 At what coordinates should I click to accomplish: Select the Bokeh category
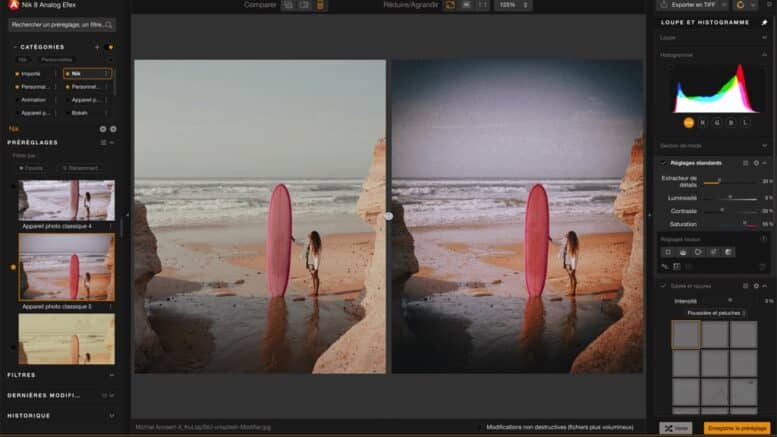point(85,113)
